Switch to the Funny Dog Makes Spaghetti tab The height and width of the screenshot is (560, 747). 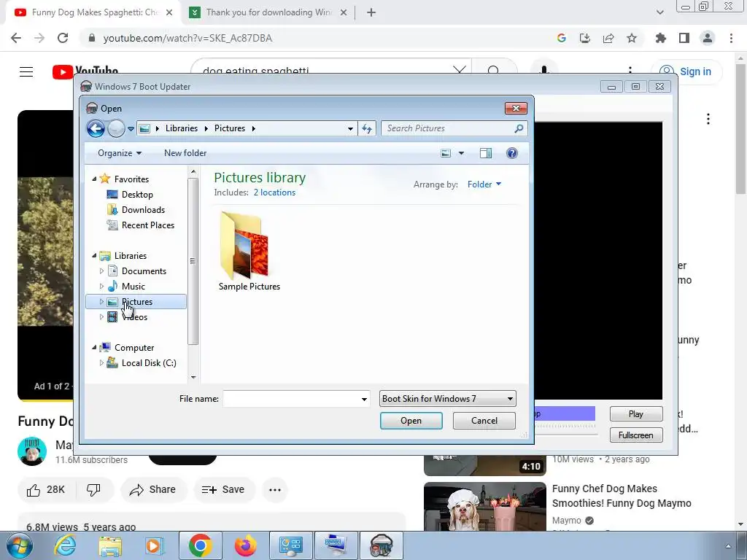pyautogui.click(x=93, y=12)
